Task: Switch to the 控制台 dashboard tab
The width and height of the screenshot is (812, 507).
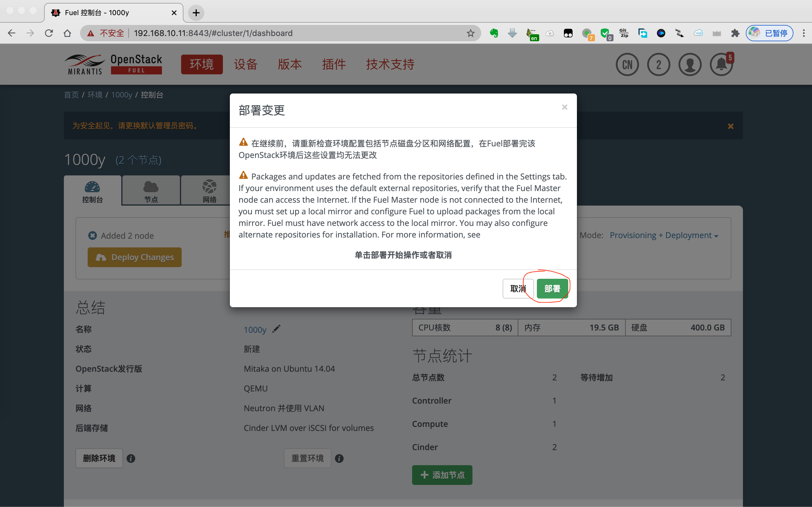Action: (93, 190)
